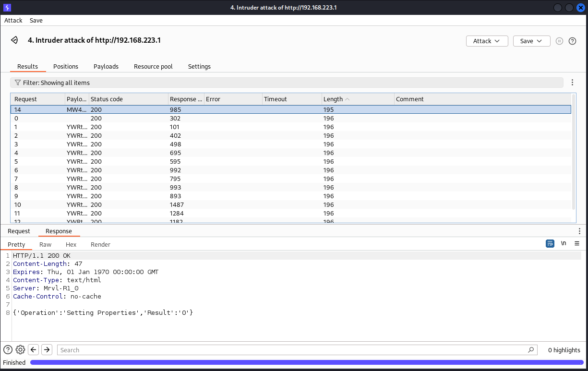Click the attack progress bar
This screenshot has width=588, height=371.
307,362
